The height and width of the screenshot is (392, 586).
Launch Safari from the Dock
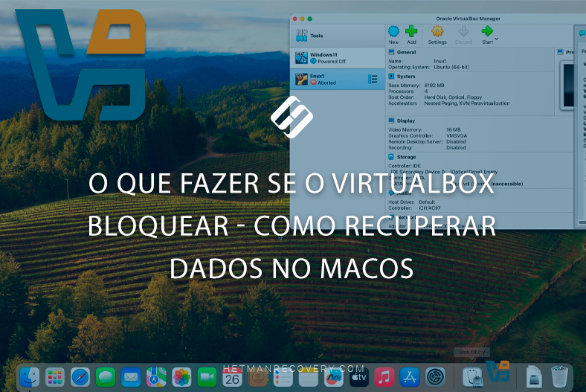pyautogui.click(x=80, y=376)
